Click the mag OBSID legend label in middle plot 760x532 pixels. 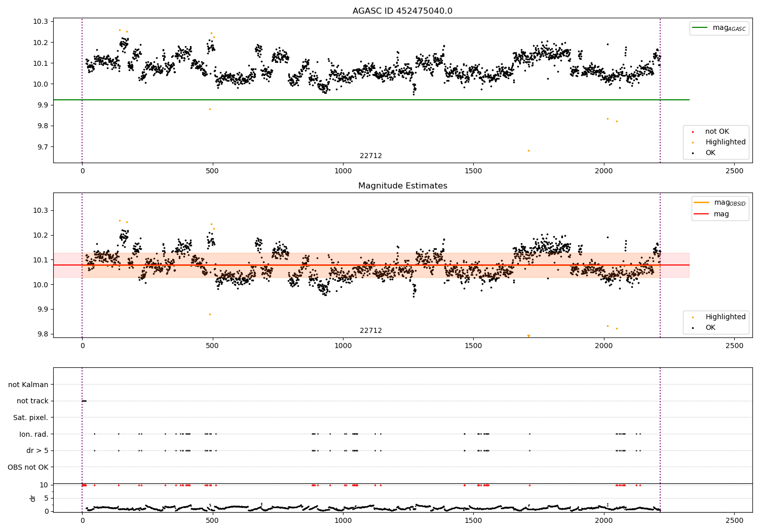(x=730, y=203)
